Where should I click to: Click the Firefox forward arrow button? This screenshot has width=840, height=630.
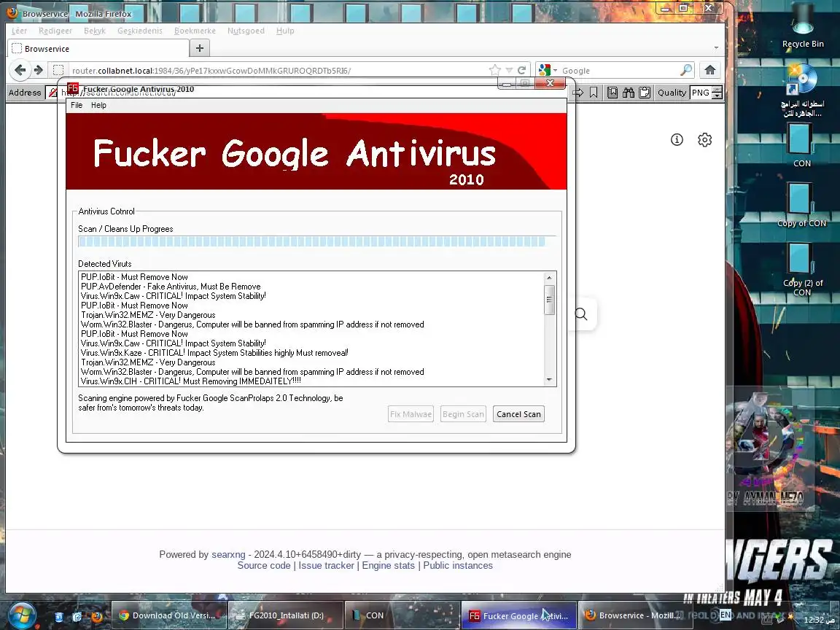point(38,70)
